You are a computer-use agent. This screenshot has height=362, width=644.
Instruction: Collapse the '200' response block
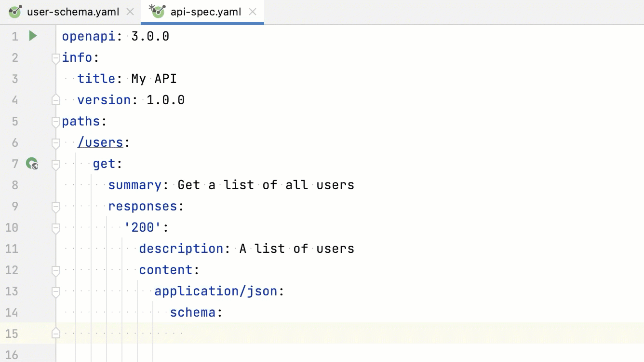pos(55,227)
